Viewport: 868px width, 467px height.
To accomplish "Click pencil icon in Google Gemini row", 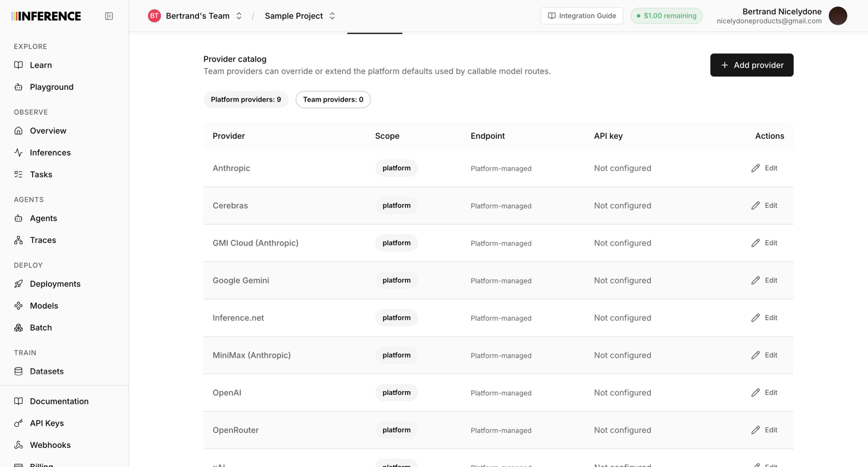I will (x=755, y=280).
